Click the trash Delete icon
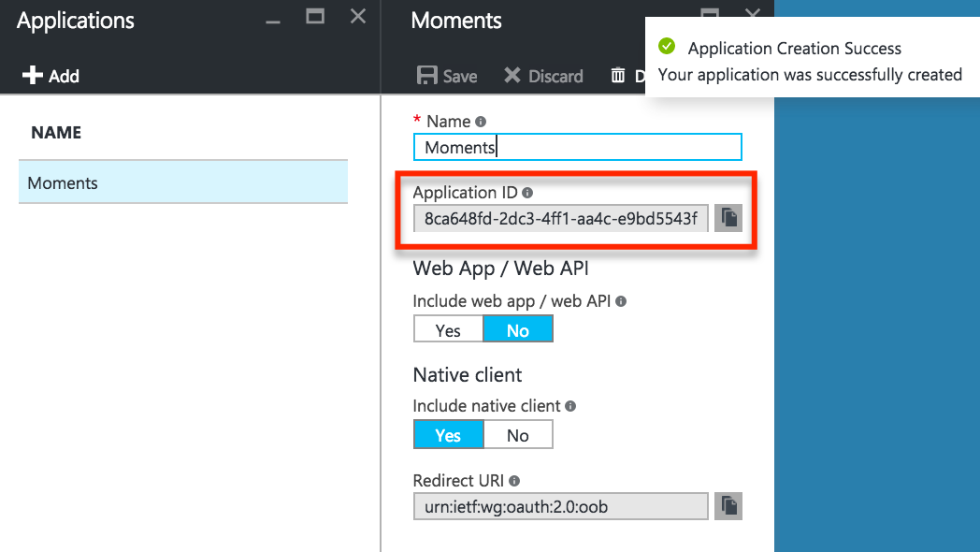980x552 pixels. [617, 76]
